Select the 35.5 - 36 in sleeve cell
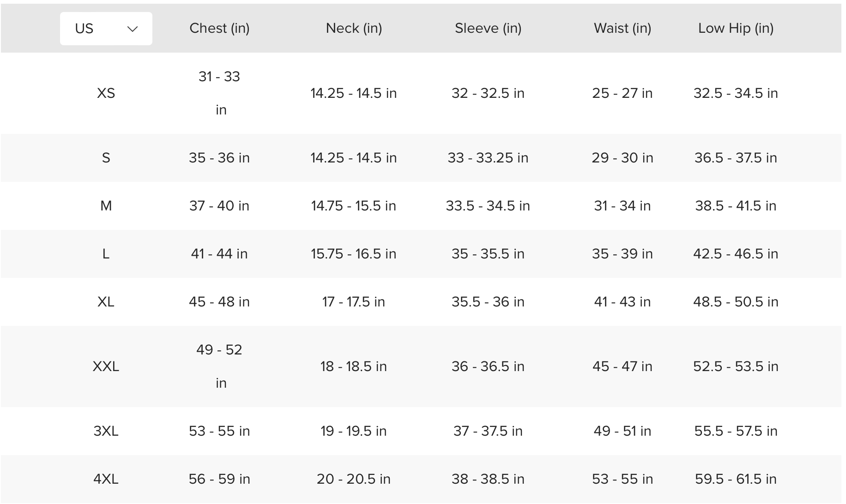This screenshot has width=846, height=504. click(x=488, y=302)
